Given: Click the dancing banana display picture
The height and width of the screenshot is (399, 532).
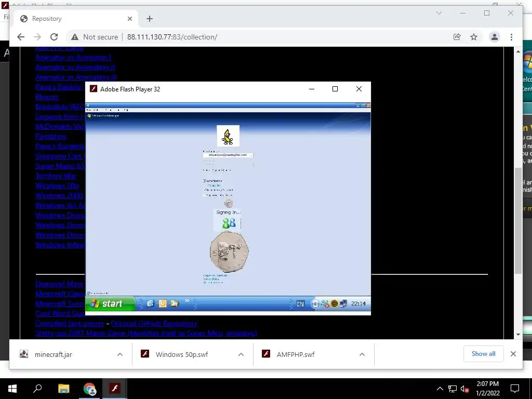Looking at the screenshot, I should tap(228, 136).
